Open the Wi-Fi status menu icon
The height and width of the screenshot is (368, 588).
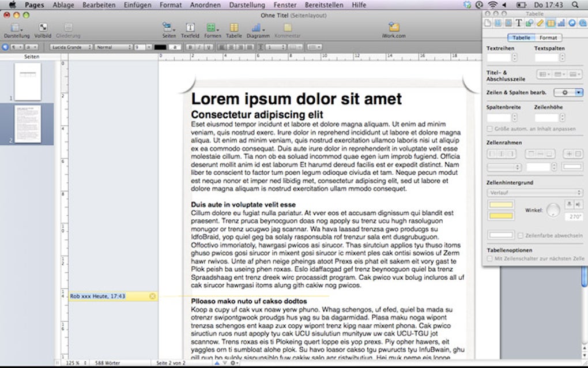pyautogui.click(x=493, y=5)
